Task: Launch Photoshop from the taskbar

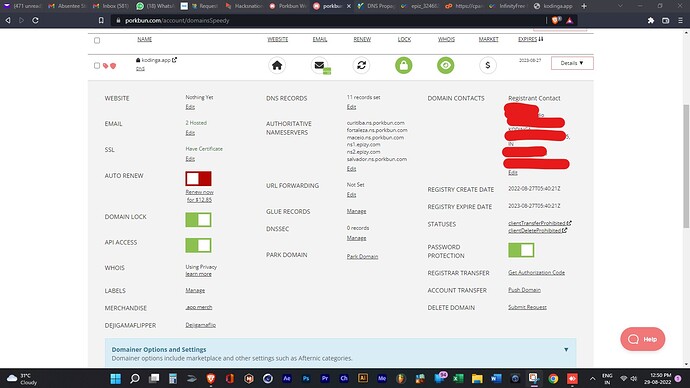Action: click(306, 378)
